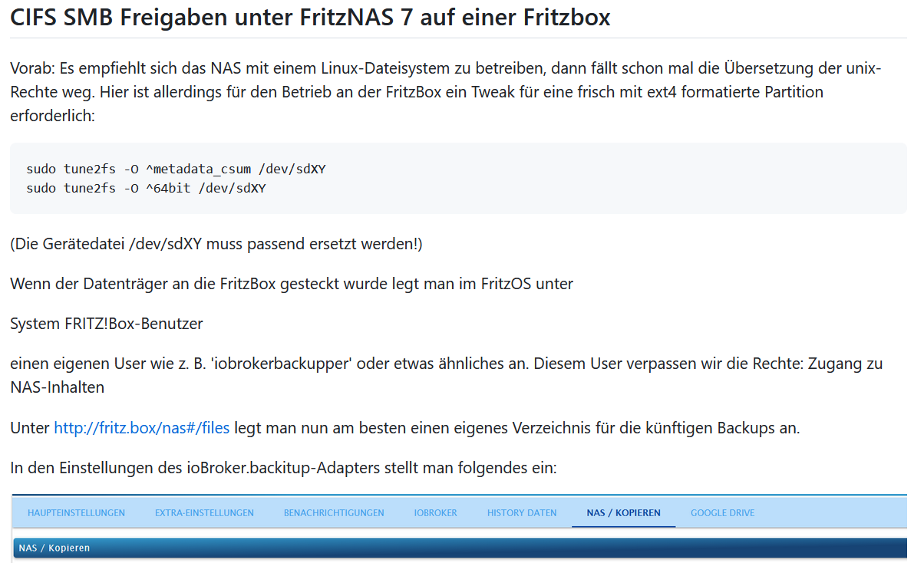This screenshot has height=563, width=924.
Task: Click the code line with ^metadata_csum
Action: click(176, 169)
